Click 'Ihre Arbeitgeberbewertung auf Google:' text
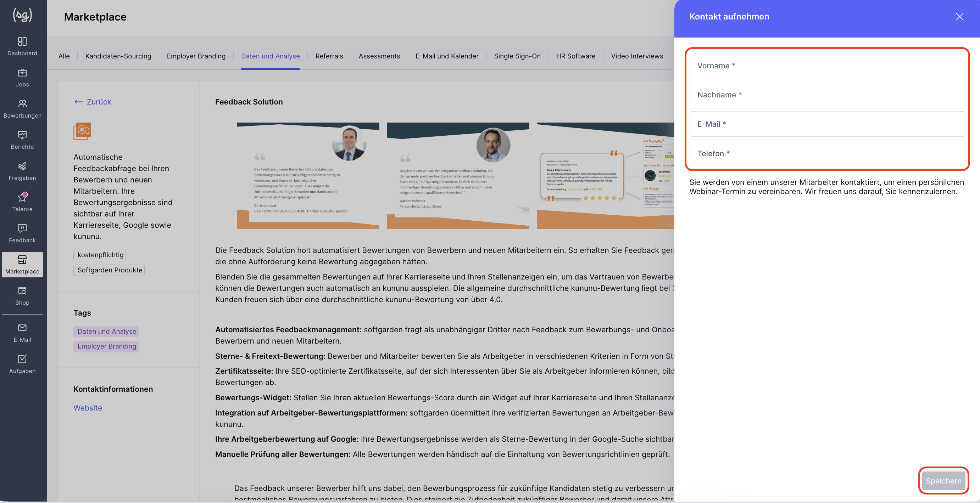This screenshot has width=980, height=503. (287, 439)
